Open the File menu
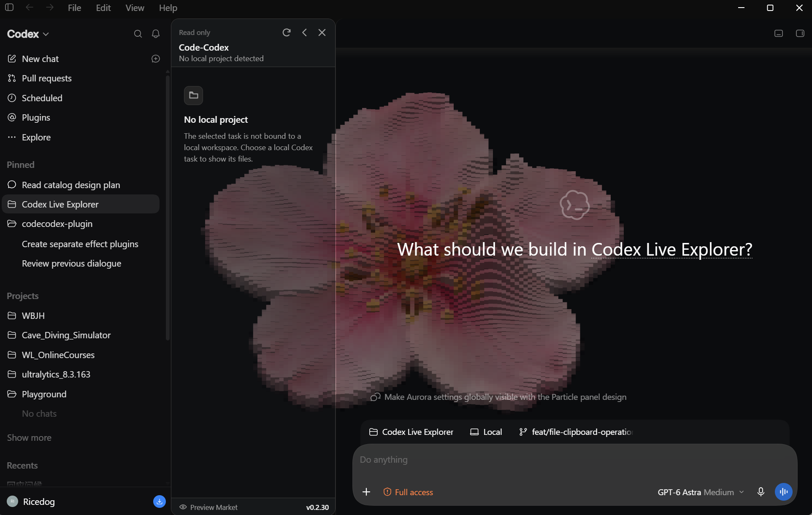 point(74,8)
